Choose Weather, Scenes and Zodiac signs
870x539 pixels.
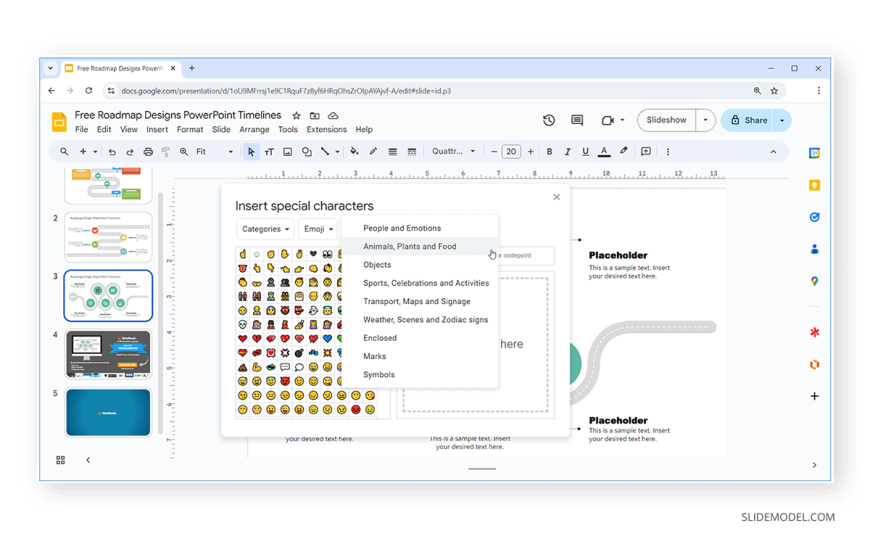point(420,320)
